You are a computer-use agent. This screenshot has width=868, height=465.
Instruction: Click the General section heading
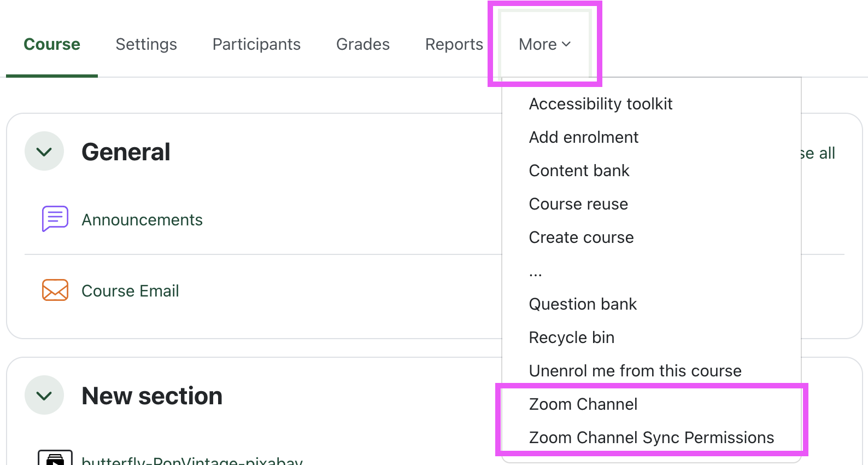click(126, 152)
